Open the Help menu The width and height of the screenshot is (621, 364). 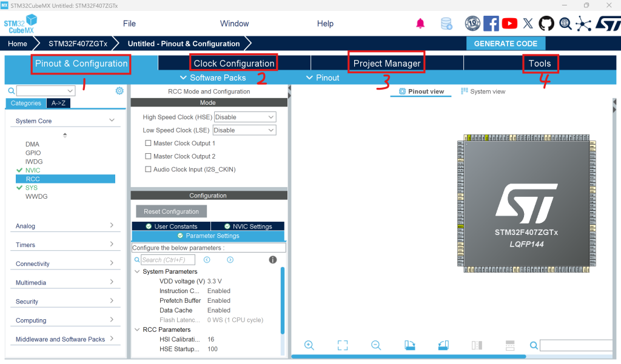(x=325, y=24)
